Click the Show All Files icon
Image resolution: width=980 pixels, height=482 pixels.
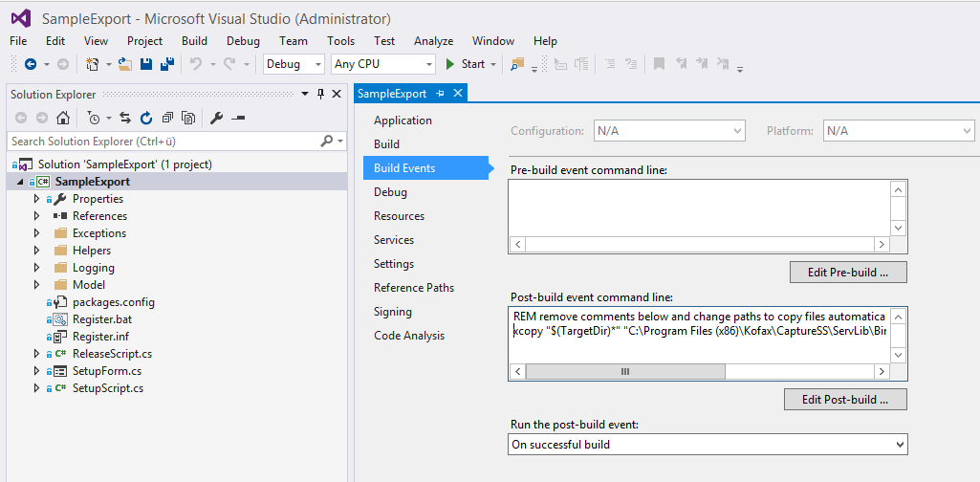[188, 119]
